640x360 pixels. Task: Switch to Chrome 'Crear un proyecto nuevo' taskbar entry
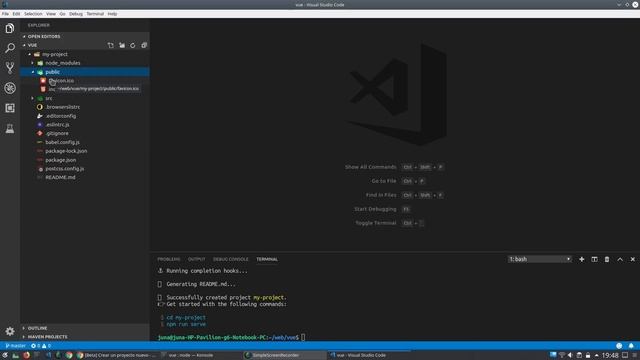pyautogui.click(x=116, y=355)
